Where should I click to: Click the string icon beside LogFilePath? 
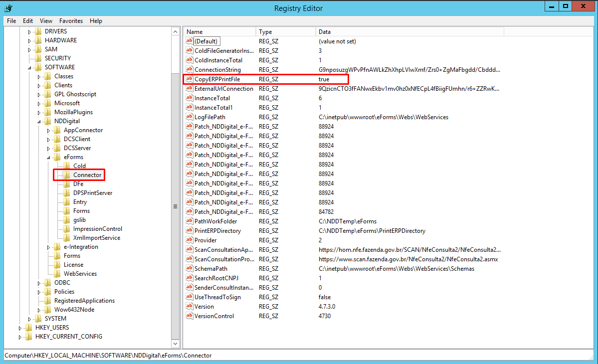189,117
